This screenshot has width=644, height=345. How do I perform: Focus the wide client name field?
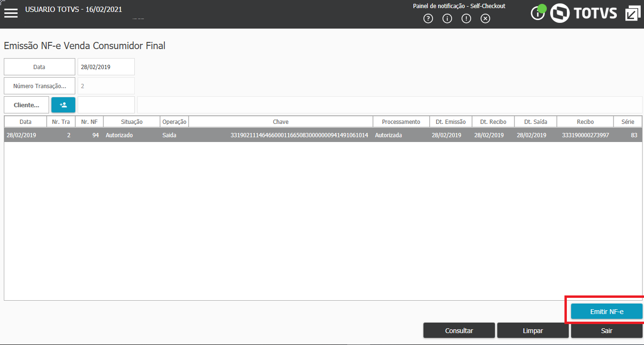click(390, 105)
